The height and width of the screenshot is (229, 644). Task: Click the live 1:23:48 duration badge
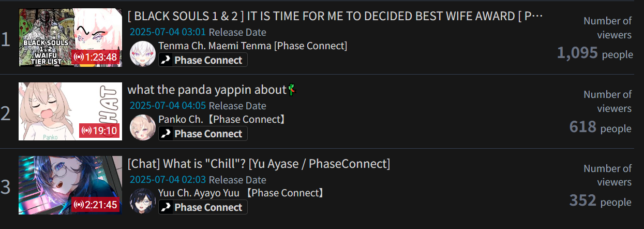point(96,57)
